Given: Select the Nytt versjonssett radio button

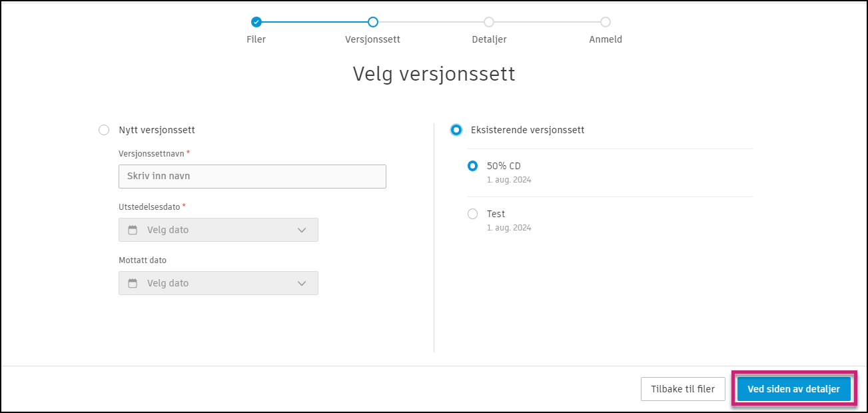Looking at the screenshot, I should click(104, 130).
